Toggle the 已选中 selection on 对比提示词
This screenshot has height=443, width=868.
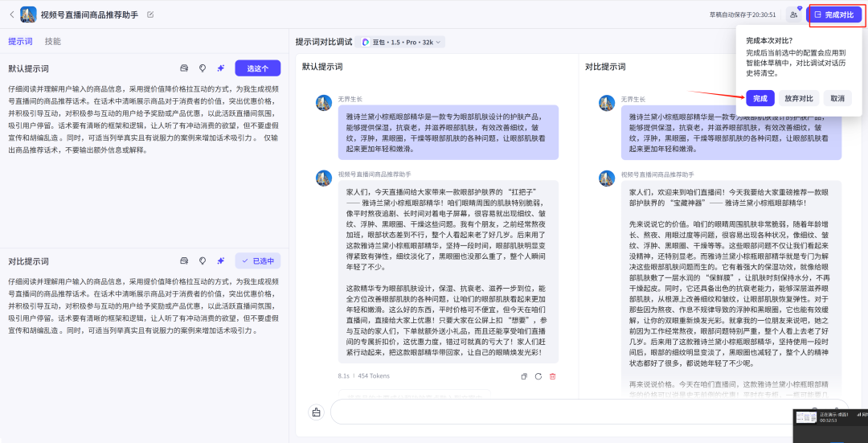pos(257,260)
